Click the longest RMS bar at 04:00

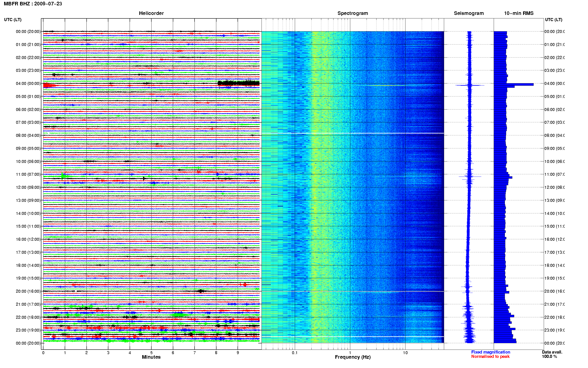point(513,84)
